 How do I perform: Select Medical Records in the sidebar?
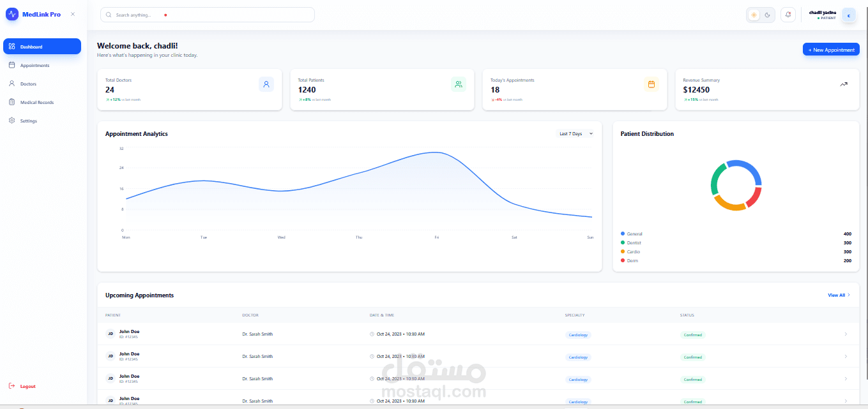(42, 102)
